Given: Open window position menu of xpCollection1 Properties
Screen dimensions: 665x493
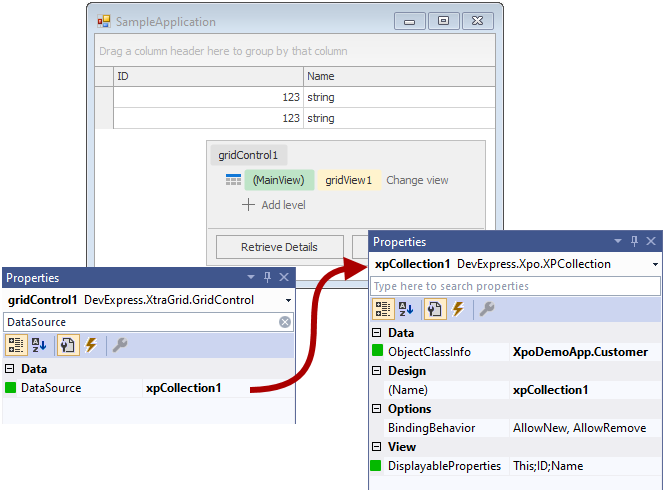Looking at the screenshot, I should pos(618,241).
